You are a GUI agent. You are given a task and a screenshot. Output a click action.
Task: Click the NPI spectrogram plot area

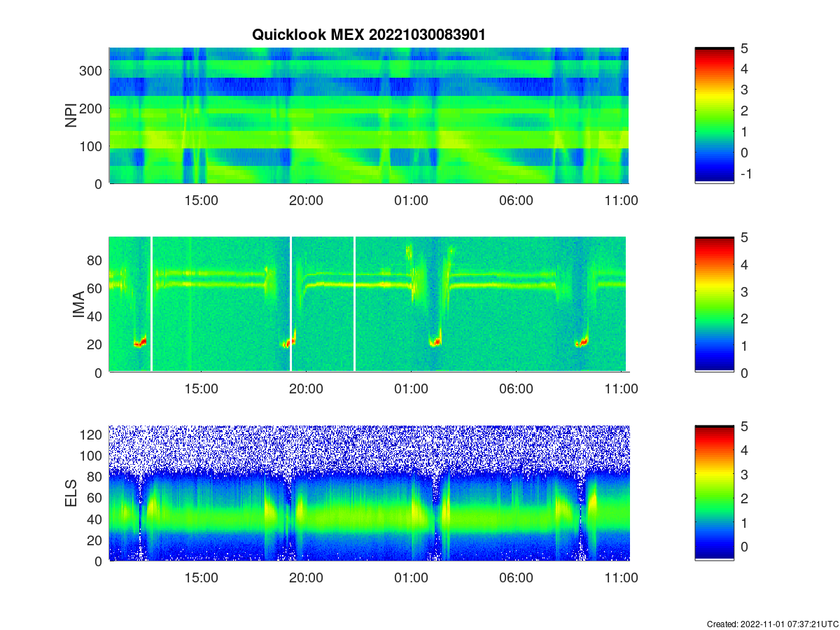pos(369,115)
